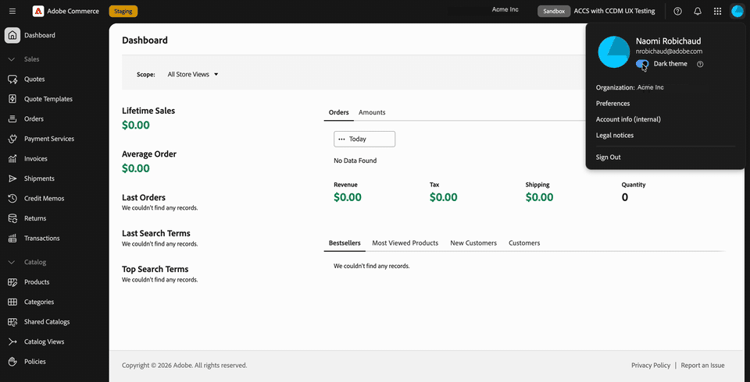Click the Acme Inc organization name in the top bar
Screen dimensions: 750x382
pyautogui.click(x=505, y=10)
